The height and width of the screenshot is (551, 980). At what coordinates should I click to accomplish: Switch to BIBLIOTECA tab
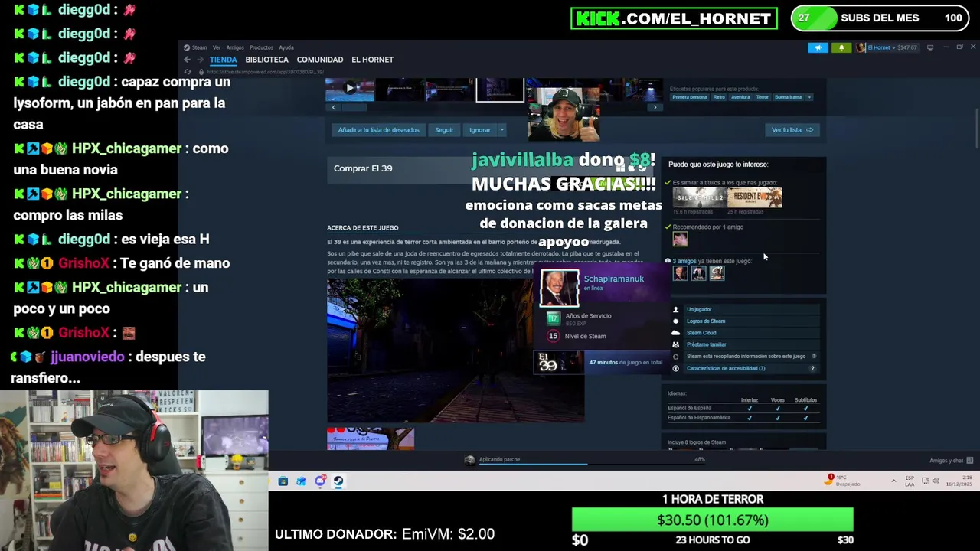[267, 60]
